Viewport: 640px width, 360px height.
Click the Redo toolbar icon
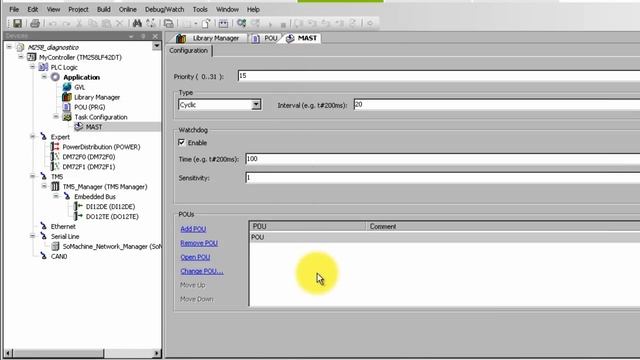(x=66, y=24)
